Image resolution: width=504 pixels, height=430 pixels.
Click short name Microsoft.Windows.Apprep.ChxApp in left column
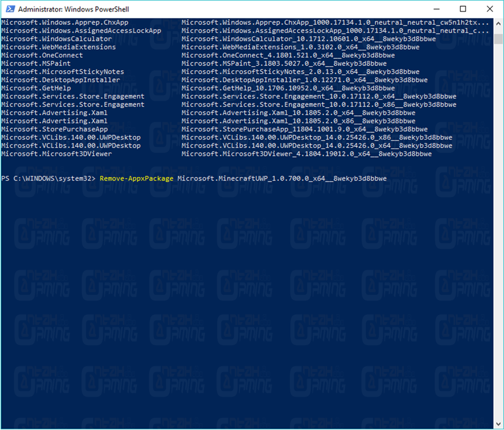(64, 22)
